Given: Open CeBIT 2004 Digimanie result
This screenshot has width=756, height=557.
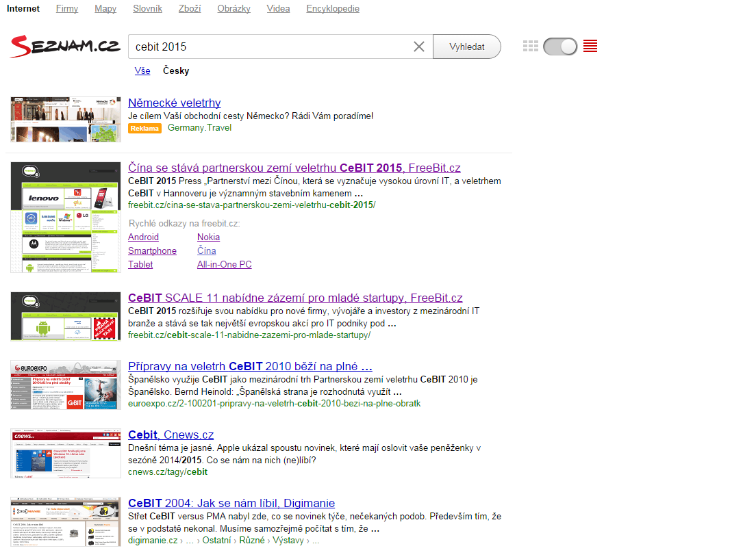Looking at the screenshot, I should tap(231, 503).
